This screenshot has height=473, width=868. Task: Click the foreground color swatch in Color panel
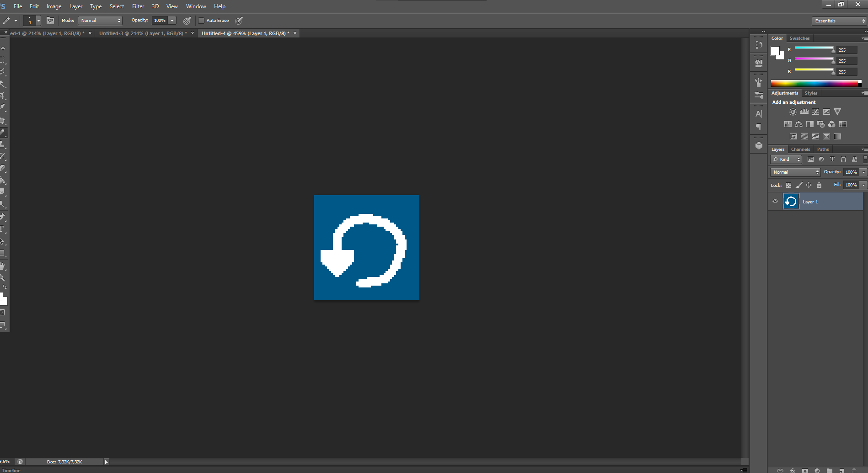(x=775, y=51)
